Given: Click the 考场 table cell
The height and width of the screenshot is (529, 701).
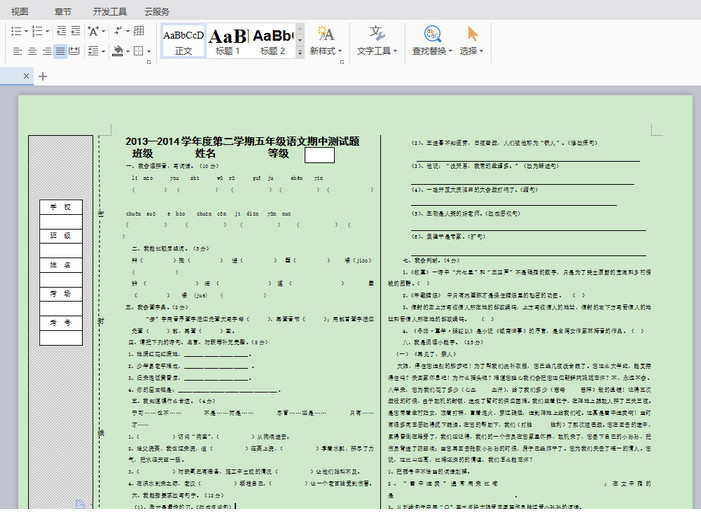Looking at the screenshot, I should (61, 294).
